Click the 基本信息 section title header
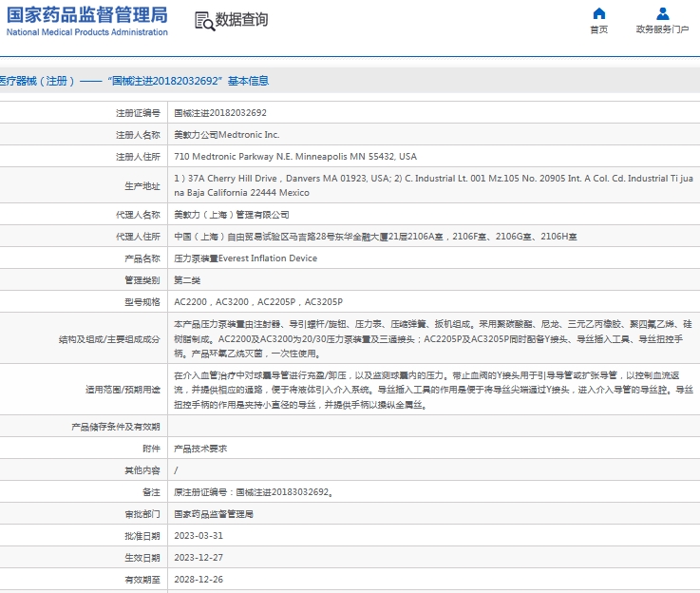Screen dimensions: 700x593 [x=134, y=81]
